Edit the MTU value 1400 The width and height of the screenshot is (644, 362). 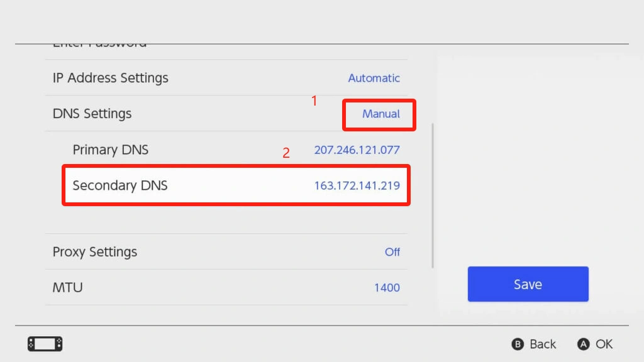coord(387,288)
